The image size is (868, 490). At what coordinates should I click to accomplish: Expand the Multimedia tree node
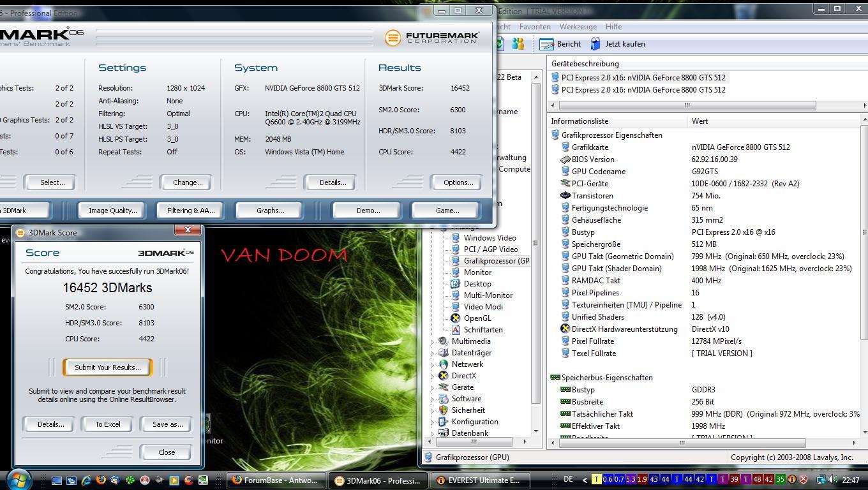[x=433, y=341]
